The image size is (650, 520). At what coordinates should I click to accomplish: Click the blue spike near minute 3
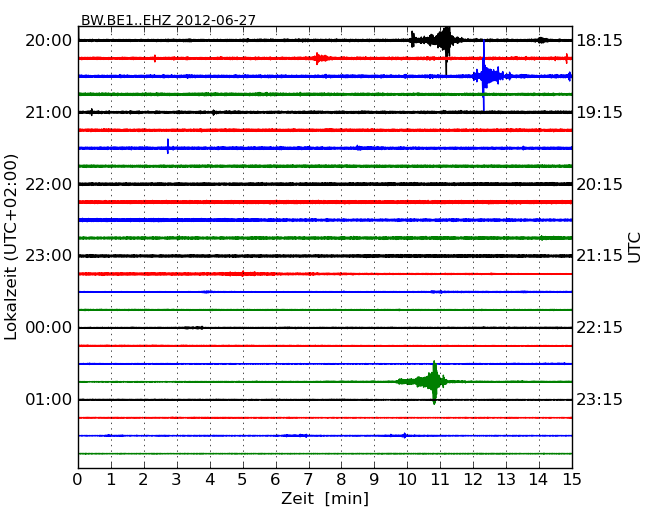pyautogui.click(x=168, y=146)
